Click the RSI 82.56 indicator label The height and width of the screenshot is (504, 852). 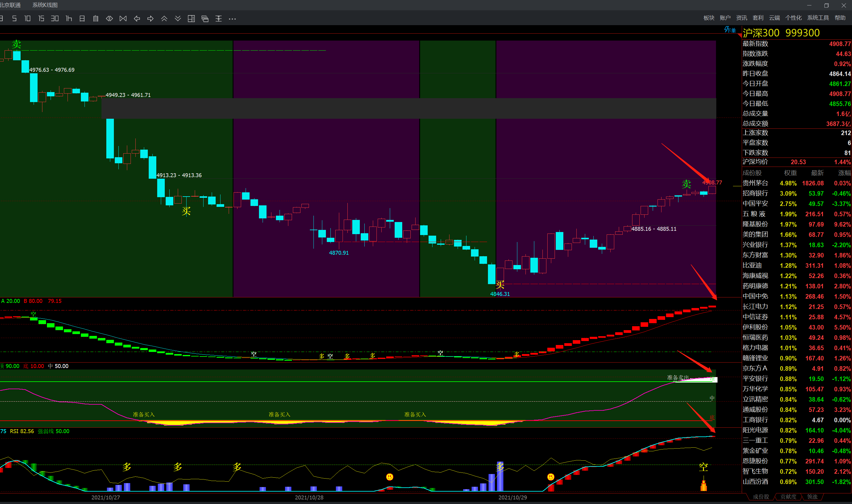22,431
